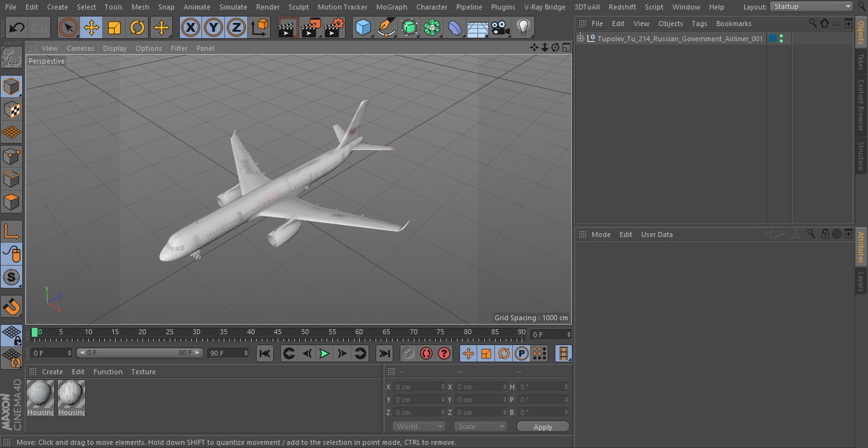Image resolution: width=868 pixels, height=448 pixels.
Task: Click the H rotation input field
Action: click(543, 387)
